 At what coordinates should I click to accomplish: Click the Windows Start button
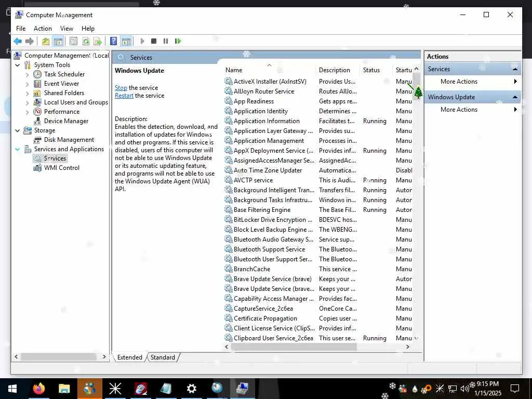[12, 389]
